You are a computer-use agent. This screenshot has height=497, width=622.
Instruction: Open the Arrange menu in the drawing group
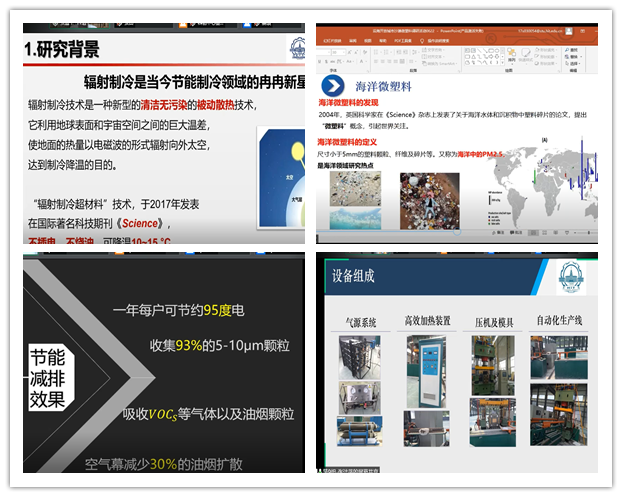512,56
